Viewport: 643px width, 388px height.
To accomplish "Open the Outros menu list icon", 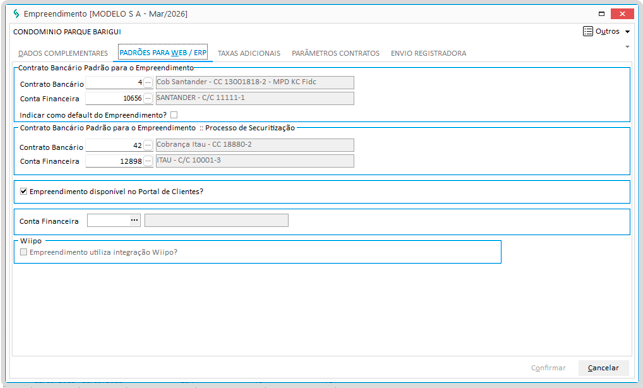I will [x=588, y=31].
